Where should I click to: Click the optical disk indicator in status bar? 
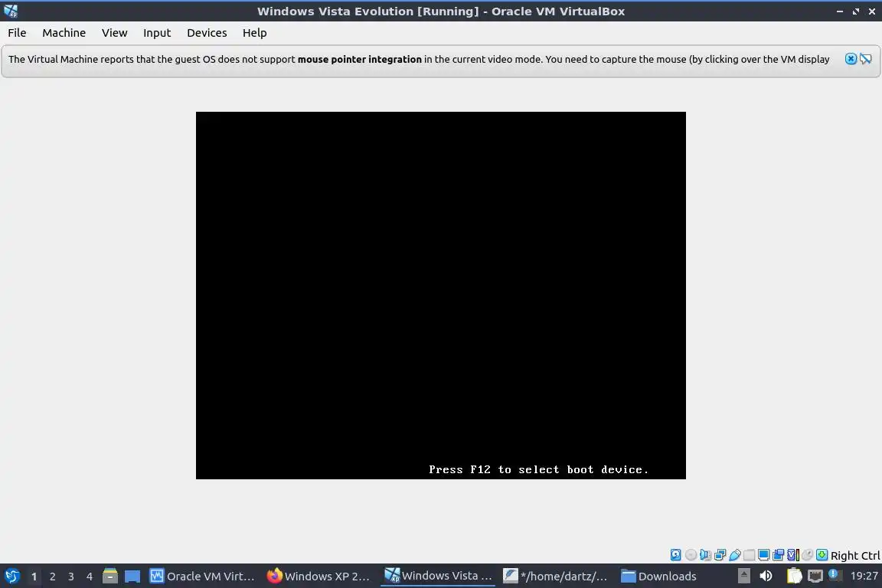click(x=691, y=555)
